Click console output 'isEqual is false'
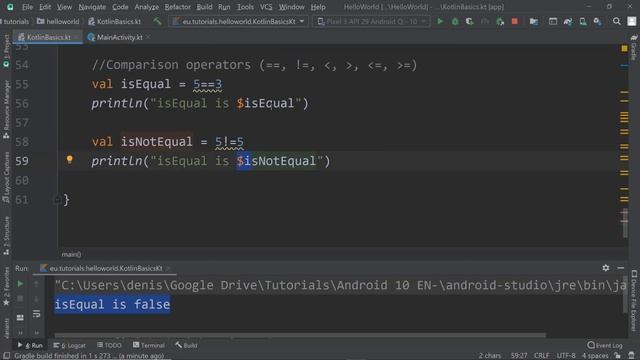 click(x=112, y=304)
